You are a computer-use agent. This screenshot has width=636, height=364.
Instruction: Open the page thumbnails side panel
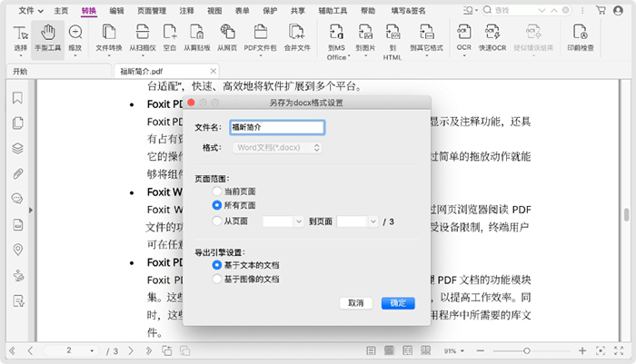coord(17,123)
